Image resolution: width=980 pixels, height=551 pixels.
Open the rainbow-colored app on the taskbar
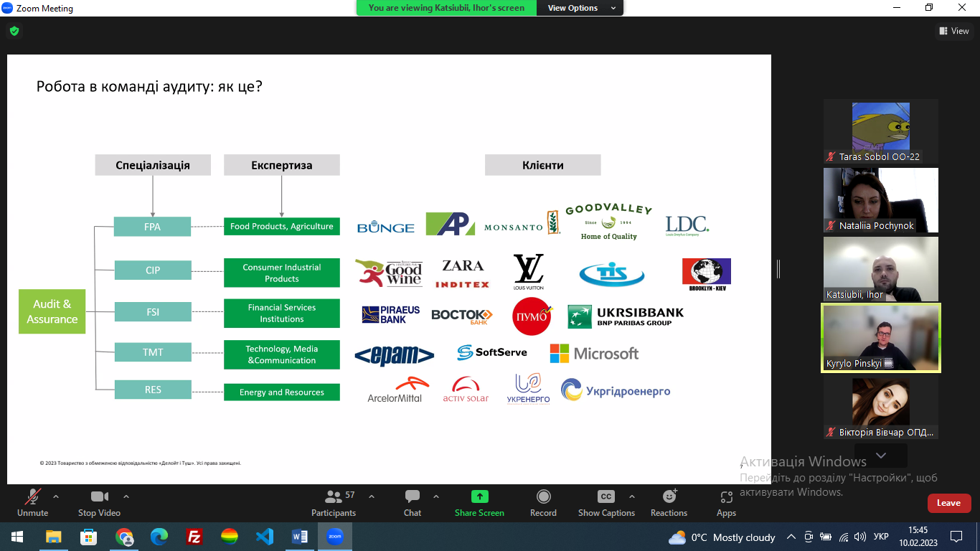230,537
